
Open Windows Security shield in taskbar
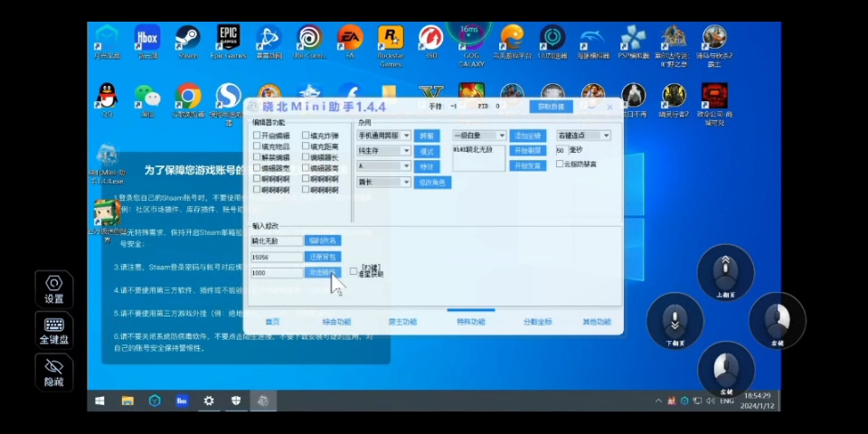coord(236,401)
